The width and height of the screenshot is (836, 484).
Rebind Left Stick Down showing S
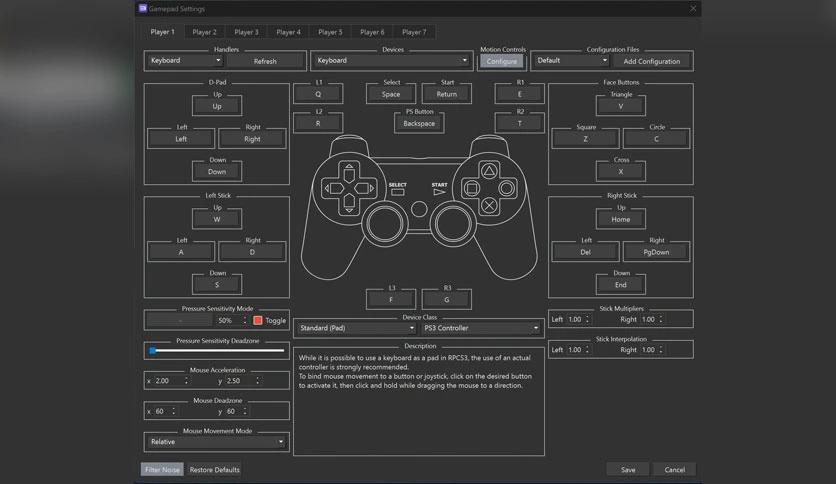coord(217,285)
